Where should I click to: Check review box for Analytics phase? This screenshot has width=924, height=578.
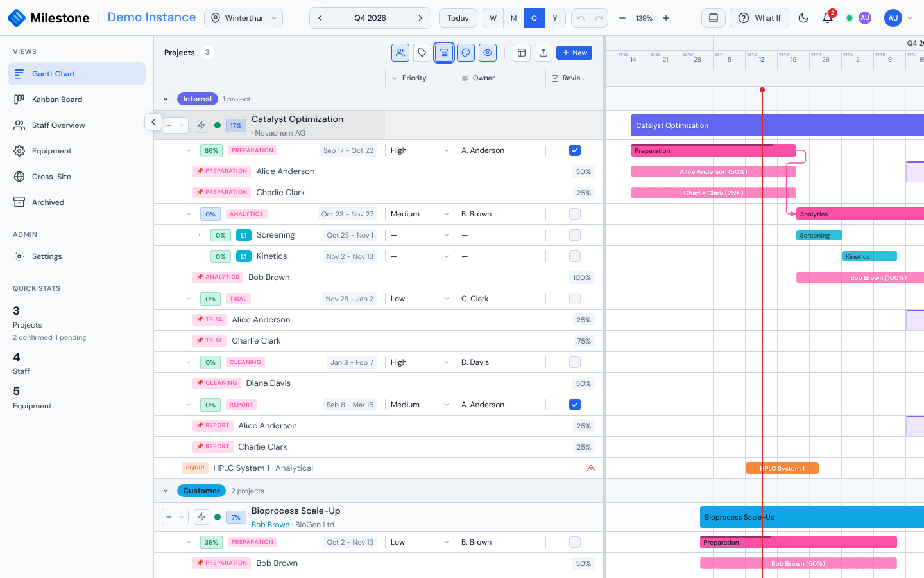pos(575,214)
